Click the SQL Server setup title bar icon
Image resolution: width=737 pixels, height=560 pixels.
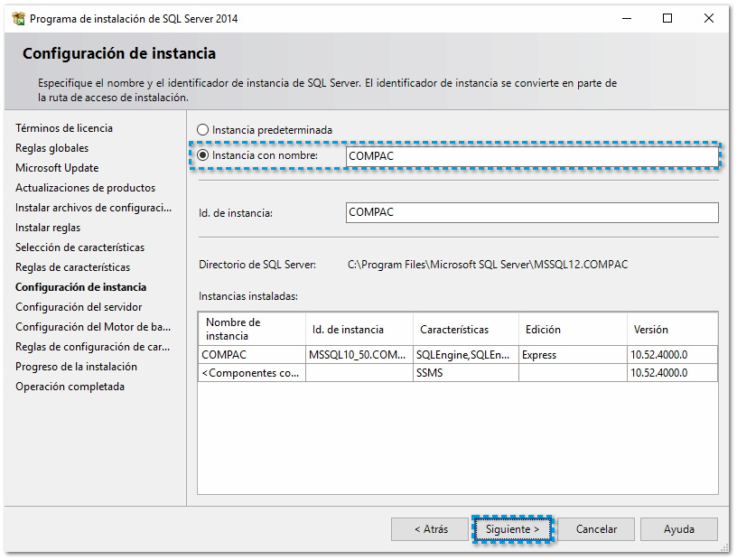point(18,19)
